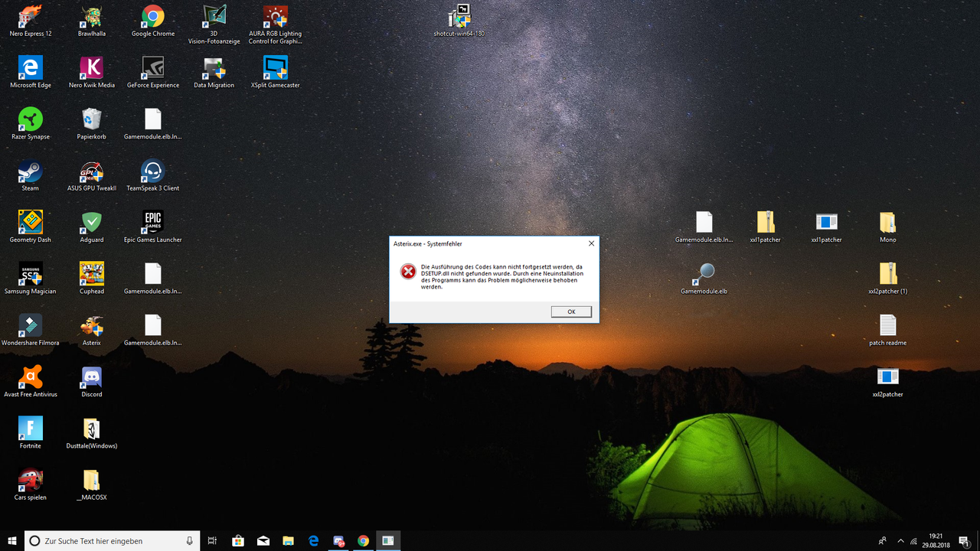Image resolution: width=980 pixels, height=551 pixels.
Task: Select the AURA RGB Lighting Control icon
Action: 276,23
